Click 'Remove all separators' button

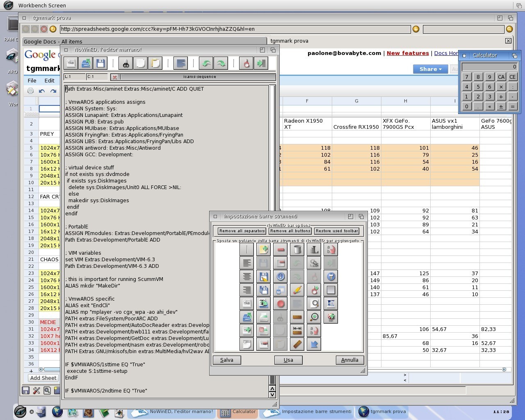[242, 231]
